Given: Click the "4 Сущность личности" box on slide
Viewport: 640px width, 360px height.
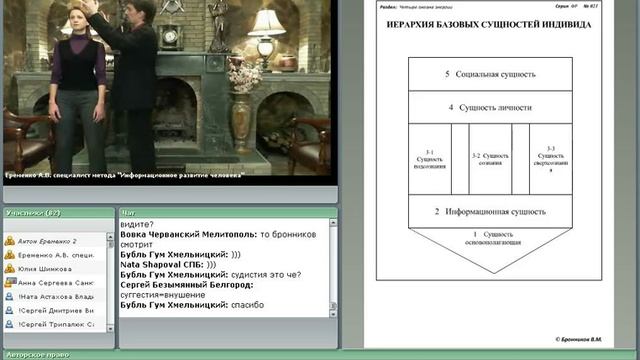Looking at the screenshot, I should (x=490, y=107).
